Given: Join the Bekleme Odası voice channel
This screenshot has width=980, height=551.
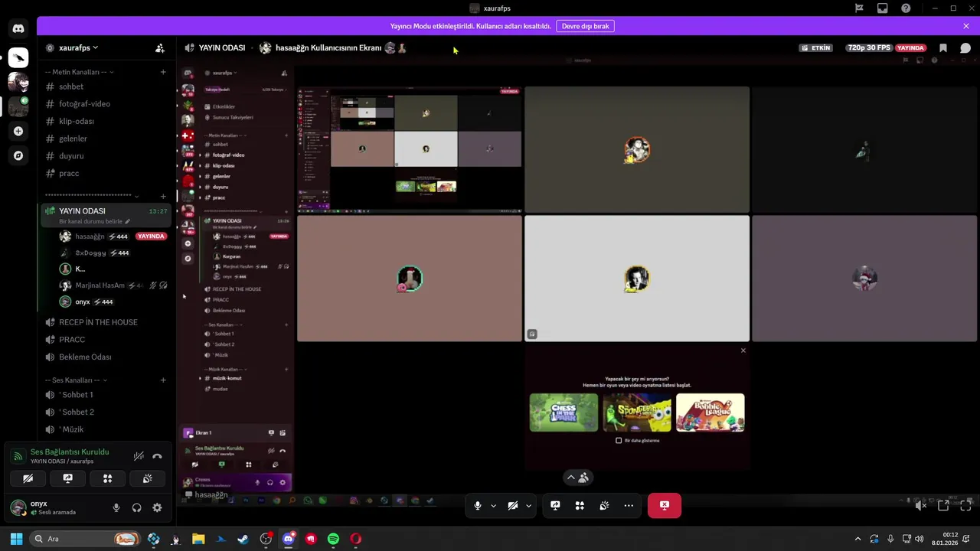Looking at the screenshot, I should pos(107,357).
